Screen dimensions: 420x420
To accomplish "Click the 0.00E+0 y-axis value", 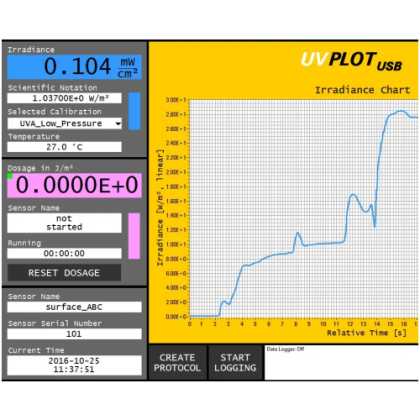I will point(177,316).
